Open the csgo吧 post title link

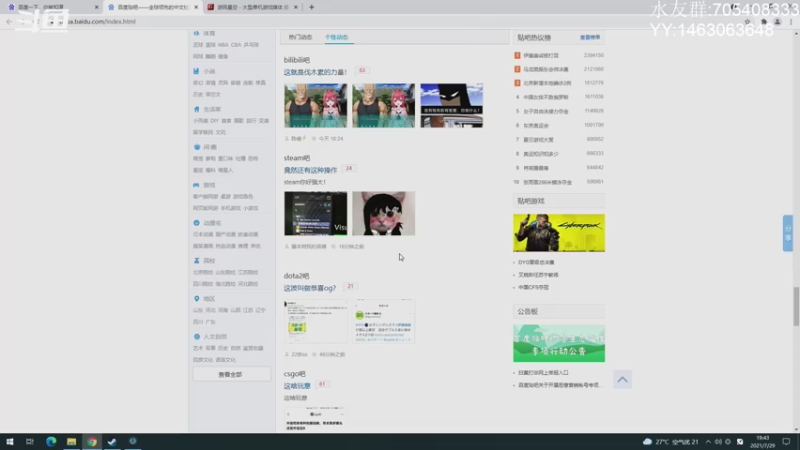click(297, 386)
